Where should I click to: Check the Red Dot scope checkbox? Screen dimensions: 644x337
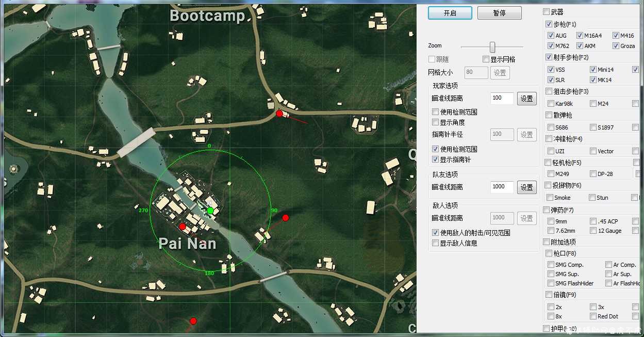pos(593,316)
